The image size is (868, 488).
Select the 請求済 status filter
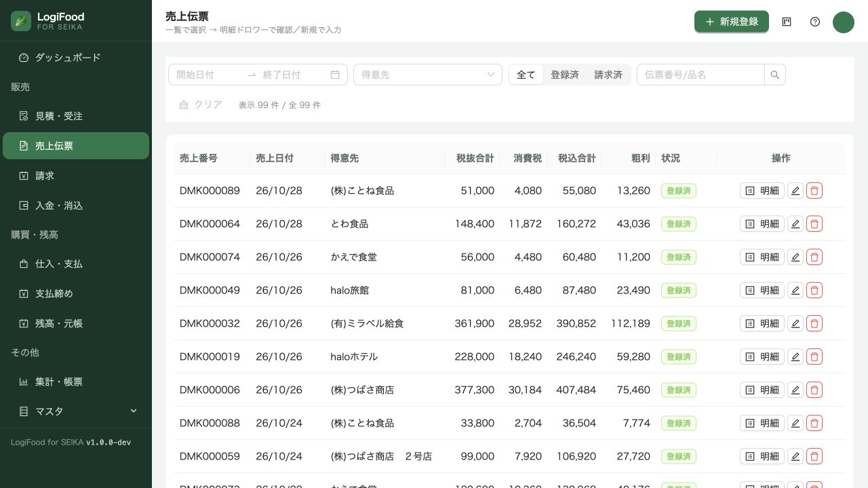[x=608, y=75]
